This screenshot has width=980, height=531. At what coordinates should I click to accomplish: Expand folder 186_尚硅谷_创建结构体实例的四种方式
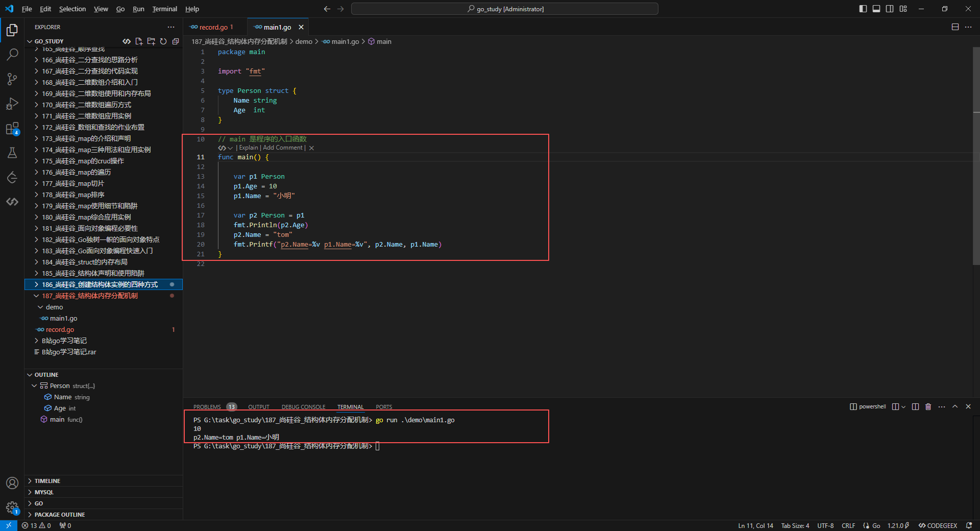point(104,284)
